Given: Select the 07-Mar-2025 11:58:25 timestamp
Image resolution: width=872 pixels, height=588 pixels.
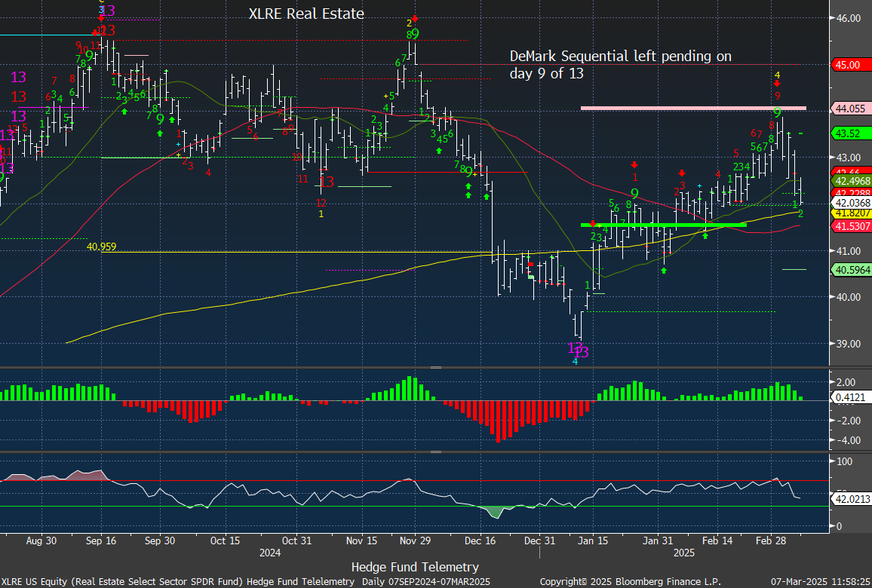Looking at the screenshot, I should [x=820, y=582].
